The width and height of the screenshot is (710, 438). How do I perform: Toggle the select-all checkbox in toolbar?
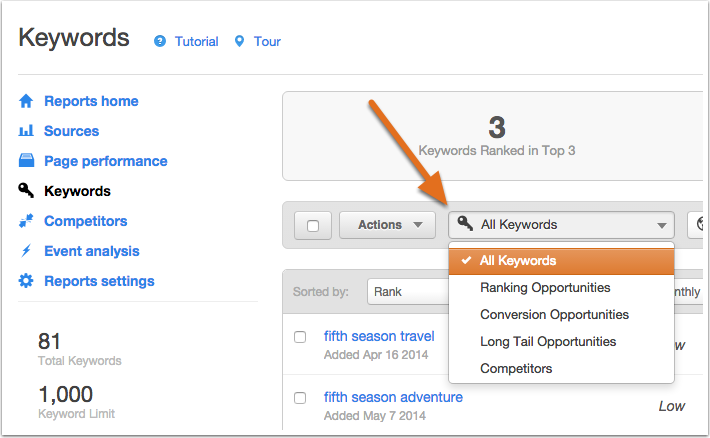[x=313, y=226]
